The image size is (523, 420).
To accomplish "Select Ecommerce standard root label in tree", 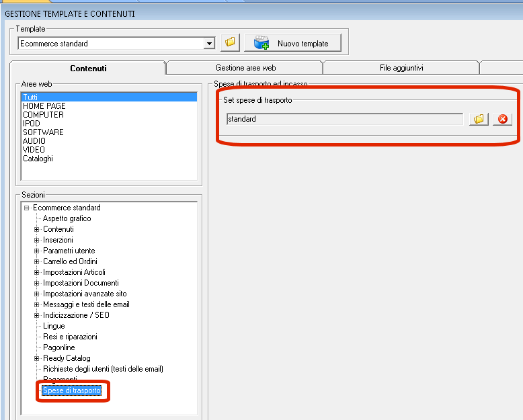I will [x=67, y=208].
